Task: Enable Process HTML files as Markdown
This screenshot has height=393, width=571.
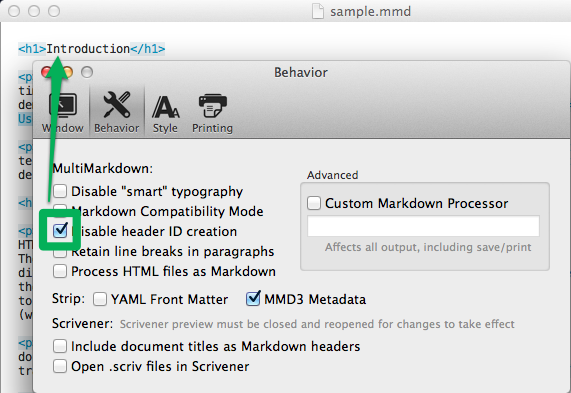Action: (60, 271)
